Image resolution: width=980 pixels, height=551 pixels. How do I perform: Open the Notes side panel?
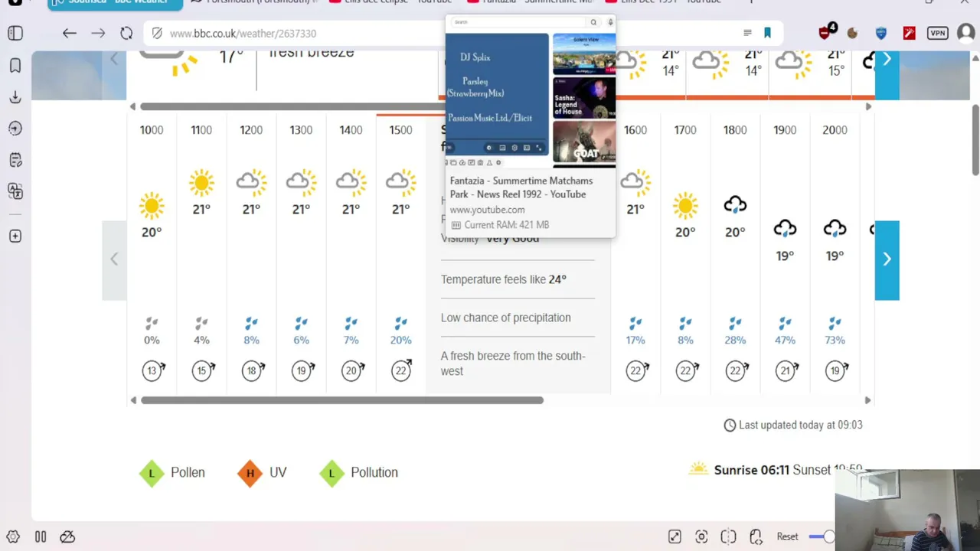(x=15, y=160)
